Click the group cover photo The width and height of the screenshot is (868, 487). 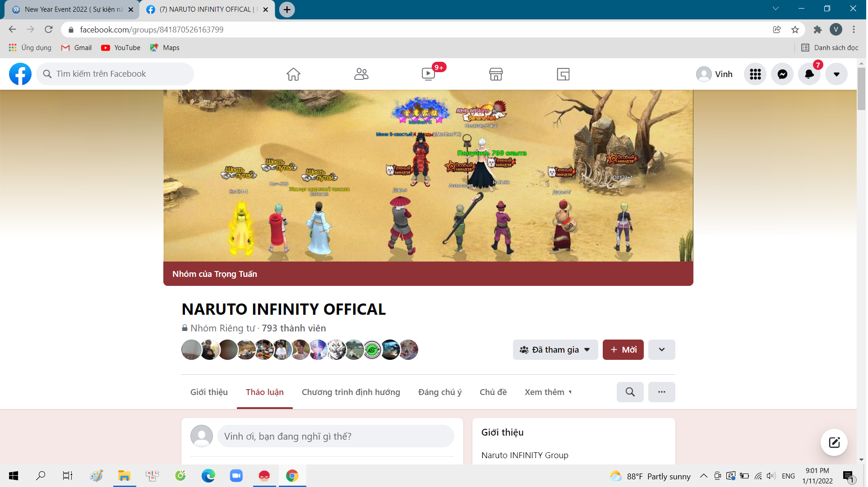428,176
